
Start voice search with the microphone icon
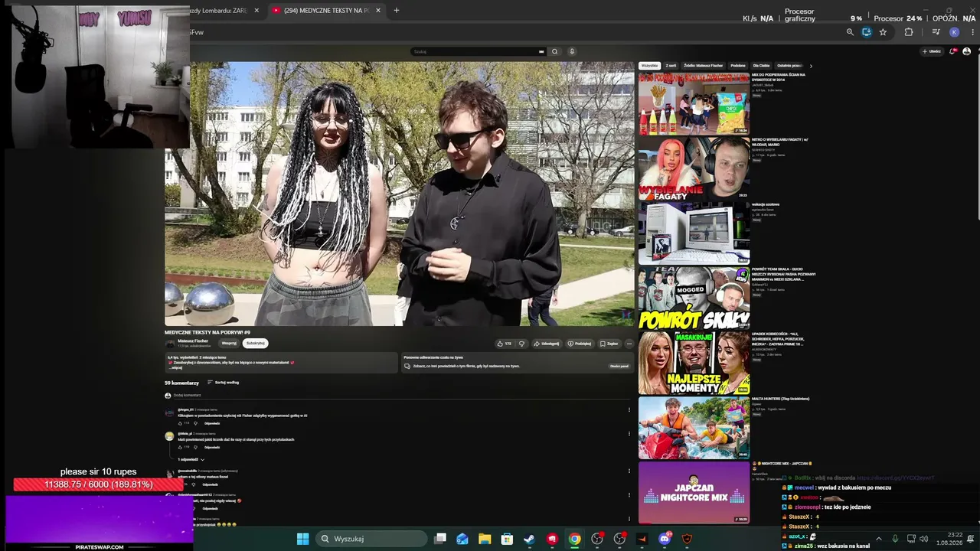pos(571,51)
